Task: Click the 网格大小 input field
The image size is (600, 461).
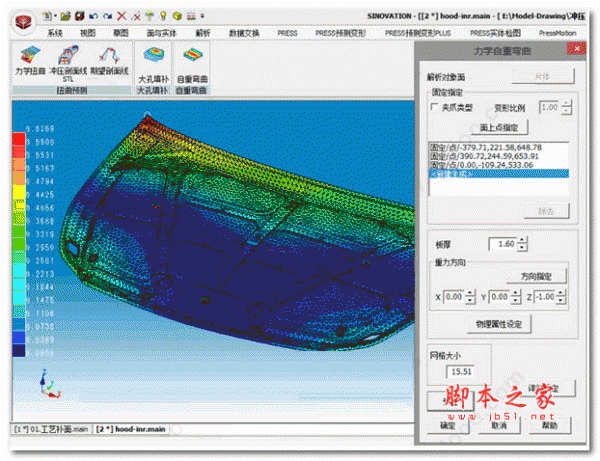Action: point(460,372)
